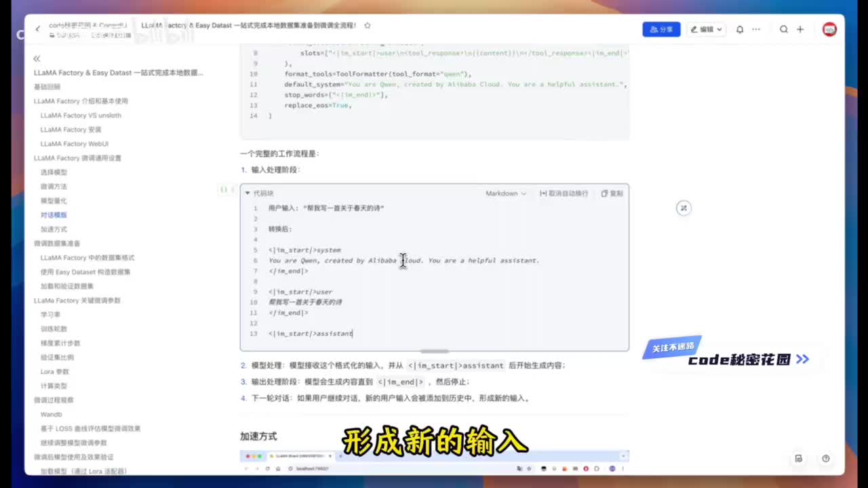This screenshot has height=488, width=868.
Task: Select 计算类型 in the outline
Action: [54, 386]
